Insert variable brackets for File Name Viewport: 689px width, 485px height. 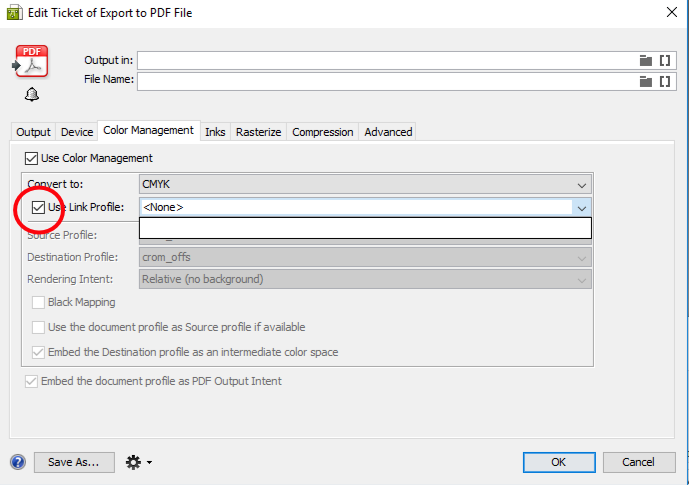[664, 81]
